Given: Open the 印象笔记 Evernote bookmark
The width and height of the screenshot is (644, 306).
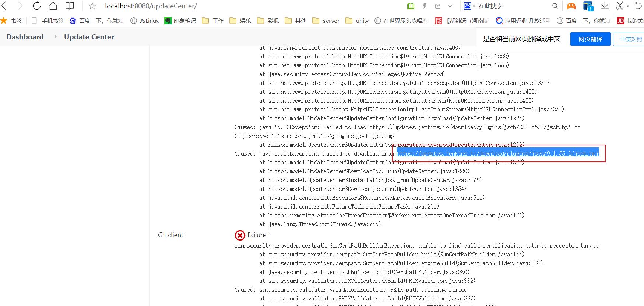Looking at the screenshot, I should tap(180, 21).
